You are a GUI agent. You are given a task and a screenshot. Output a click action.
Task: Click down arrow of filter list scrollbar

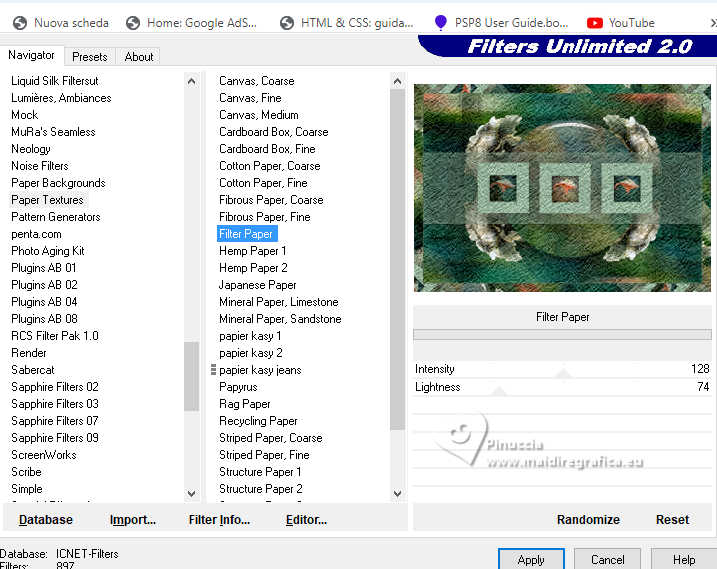click(397, 494)
